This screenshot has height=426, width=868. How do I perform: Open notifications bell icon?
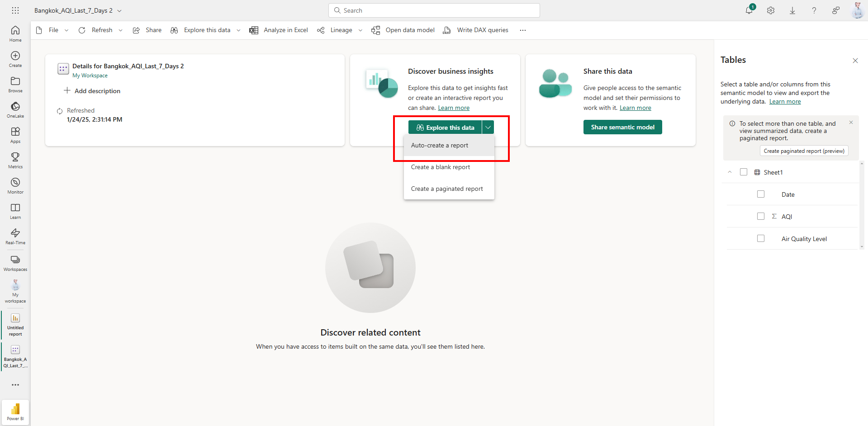(749, 10)
